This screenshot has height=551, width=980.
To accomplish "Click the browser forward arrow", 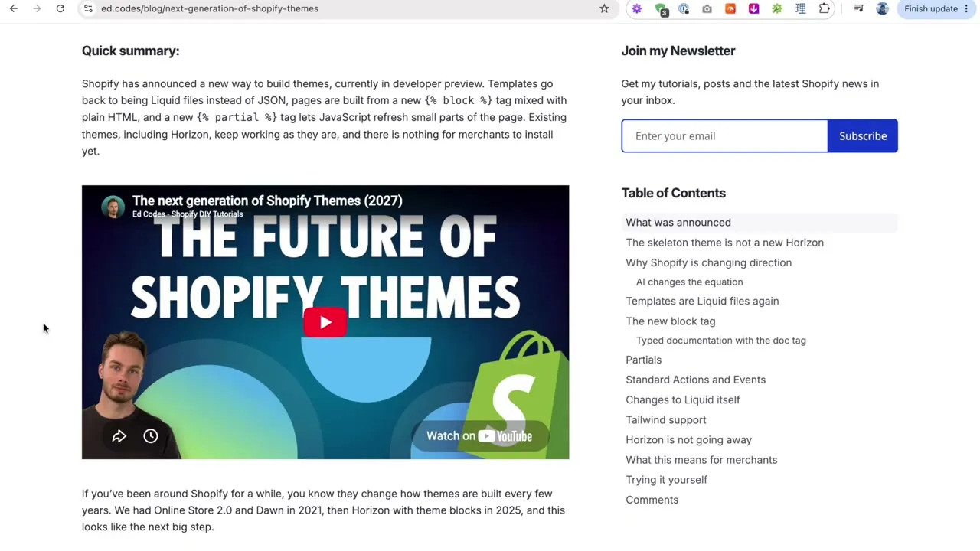I will 37,8.
